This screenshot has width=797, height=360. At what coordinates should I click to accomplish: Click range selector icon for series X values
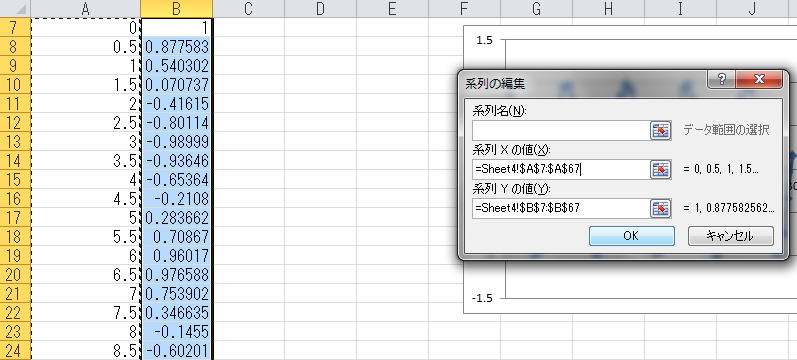[x=661, y=169]
